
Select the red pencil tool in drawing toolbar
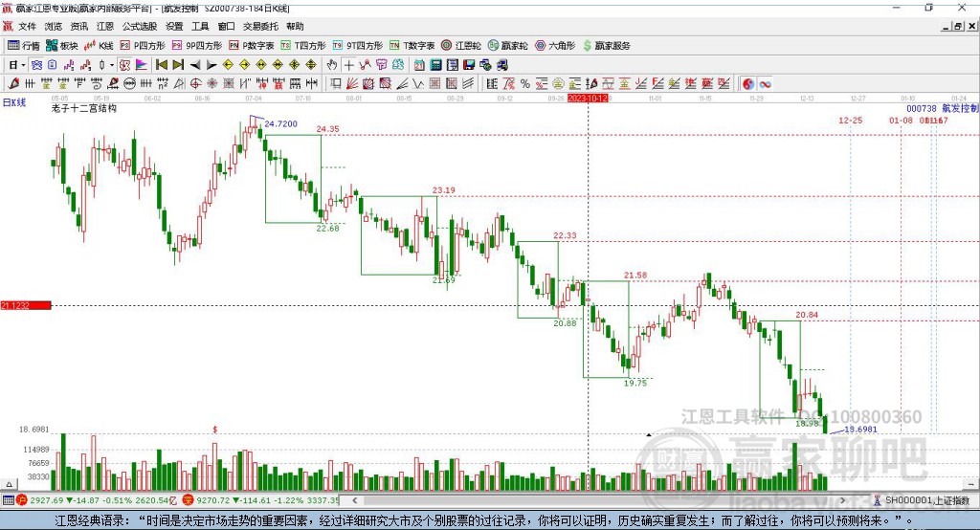pos(13,84)
